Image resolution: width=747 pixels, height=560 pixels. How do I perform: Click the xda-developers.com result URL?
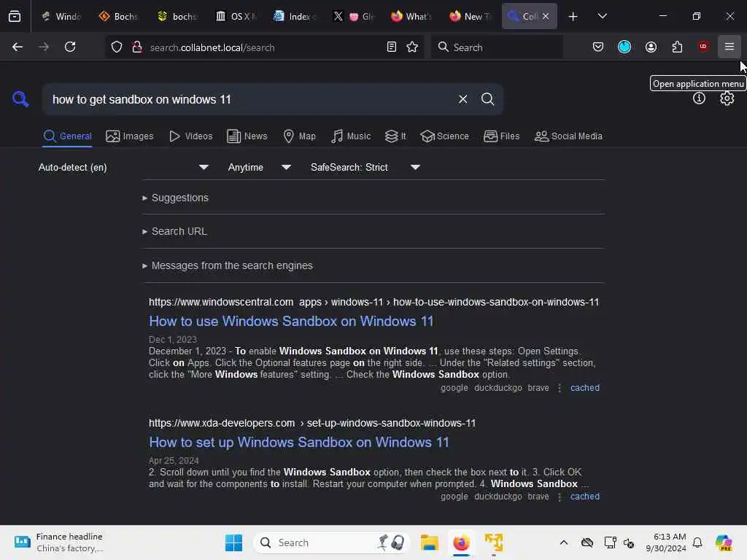pyautogui.click(x=312, y=423)
